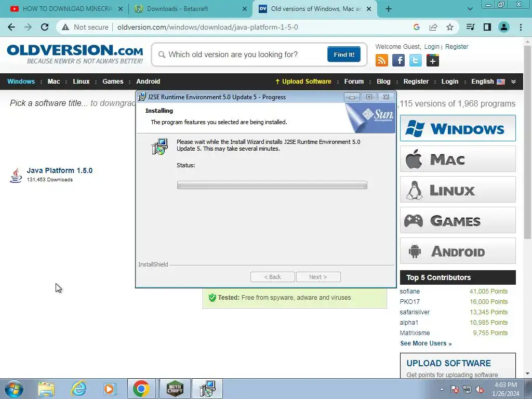Click the muted volume tray icon
Screen dimensions: 532x399
(x=480, y=389)
